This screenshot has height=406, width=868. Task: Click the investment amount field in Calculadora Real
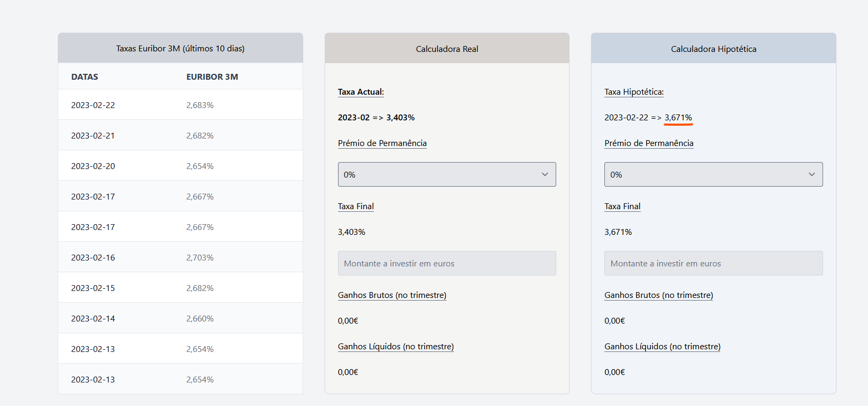click(447, 263)
